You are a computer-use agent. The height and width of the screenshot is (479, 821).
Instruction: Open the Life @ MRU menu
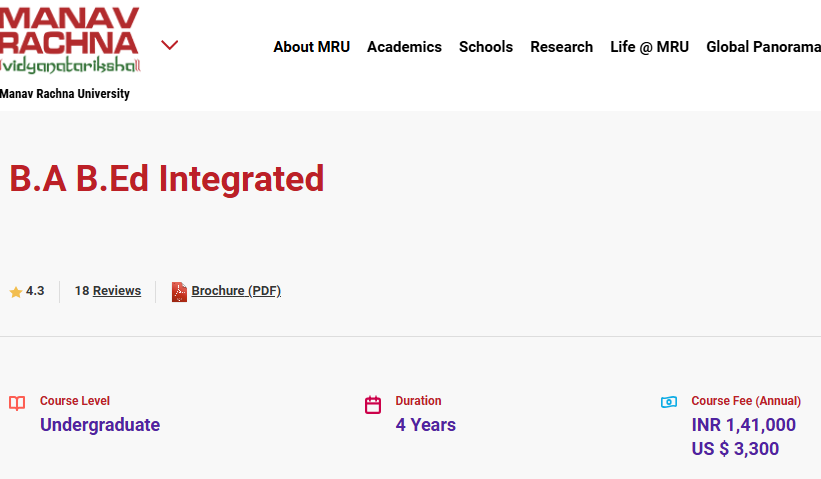649,47
